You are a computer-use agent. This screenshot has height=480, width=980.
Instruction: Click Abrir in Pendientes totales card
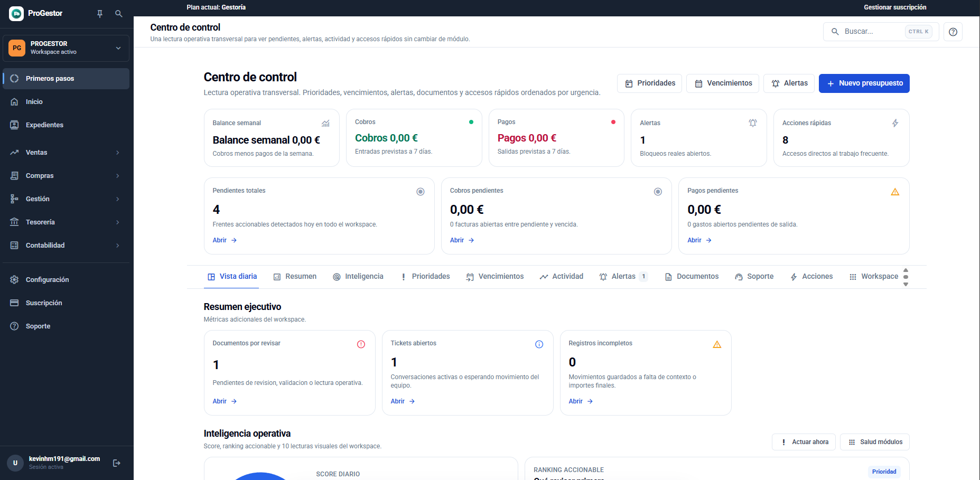click(225, 240)
